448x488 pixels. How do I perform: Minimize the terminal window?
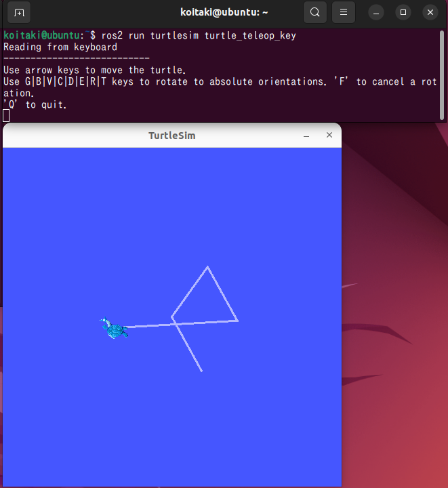376,12
